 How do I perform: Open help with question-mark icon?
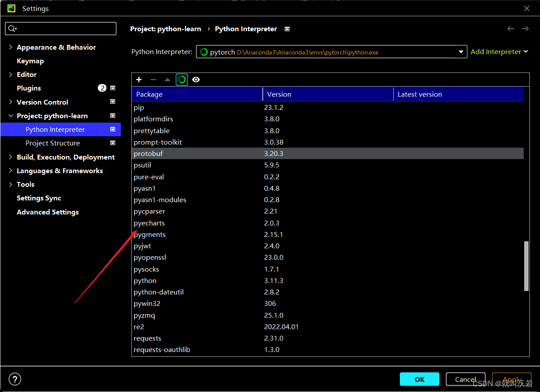[x=14, y=379]
